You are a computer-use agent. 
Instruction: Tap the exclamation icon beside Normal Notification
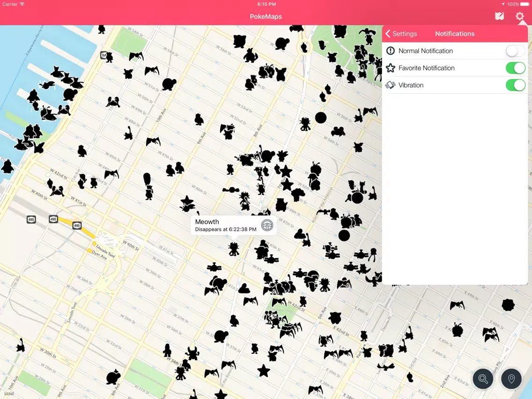tap(391, 51)
